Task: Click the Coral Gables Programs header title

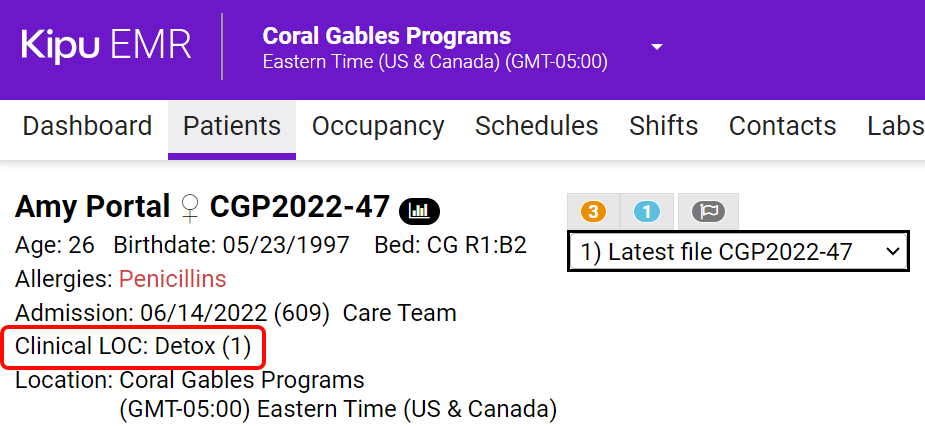Action: pos(386,37)
